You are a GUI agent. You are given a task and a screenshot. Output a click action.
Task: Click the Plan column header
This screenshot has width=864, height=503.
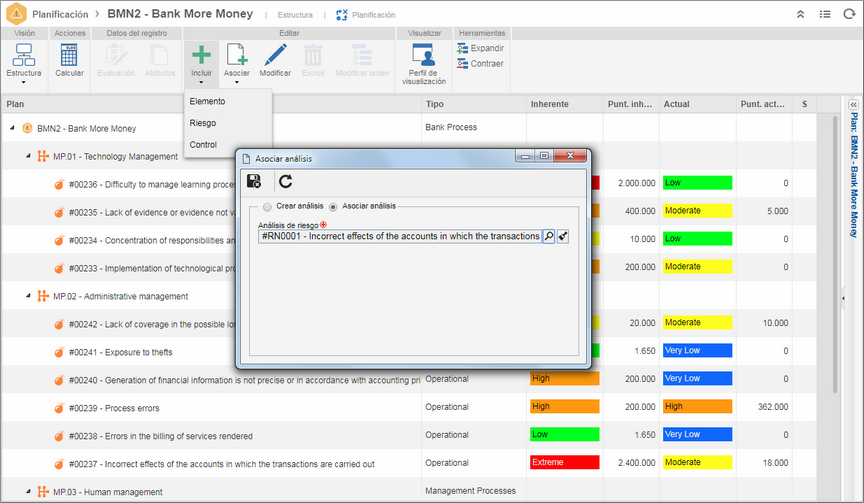212,104
